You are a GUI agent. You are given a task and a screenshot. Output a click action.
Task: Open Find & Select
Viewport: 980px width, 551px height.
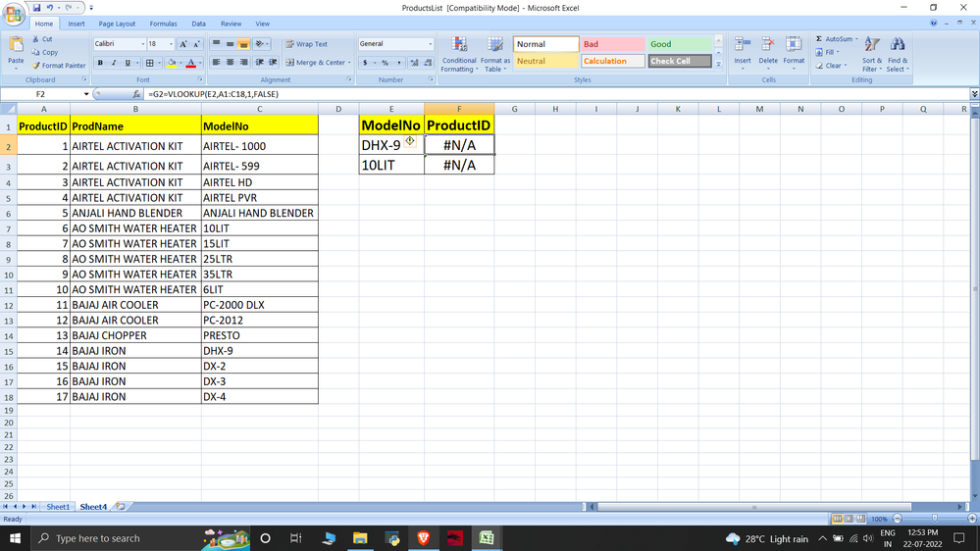[898, 54]
